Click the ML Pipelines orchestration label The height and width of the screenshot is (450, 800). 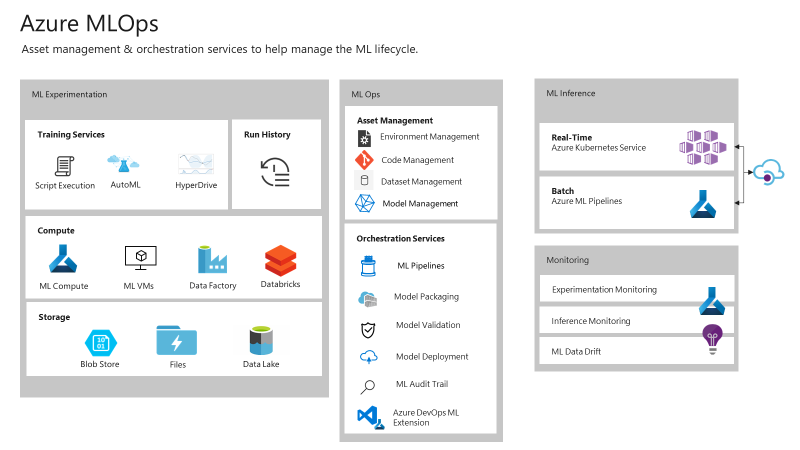[x=421, y=266]
